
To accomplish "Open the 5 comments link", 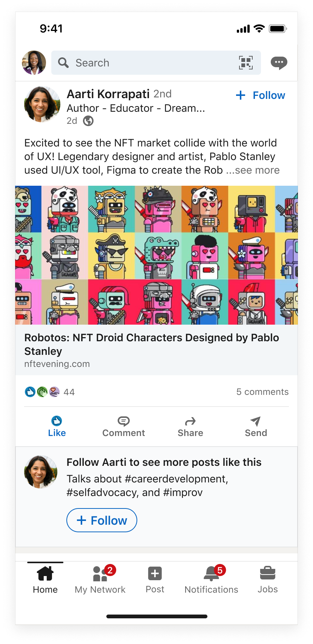I will (x=262, y=392).
